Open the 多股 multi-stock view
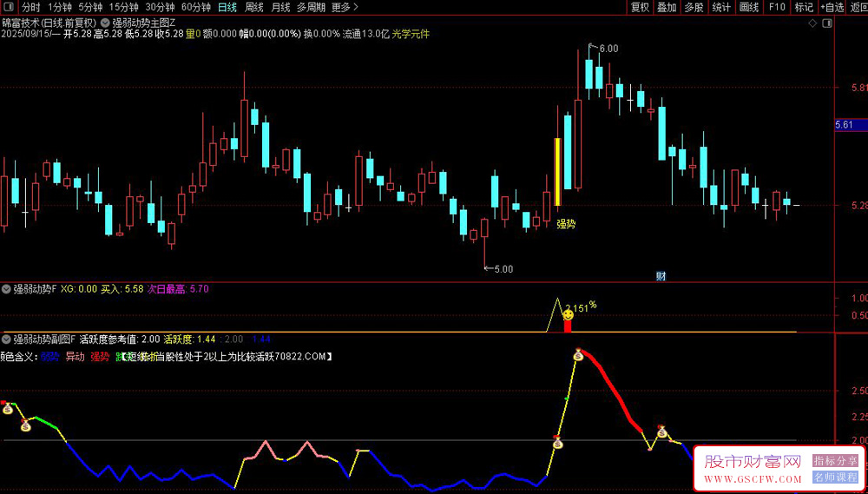This screenshot has height=494, width=868. tap(694, 7)
